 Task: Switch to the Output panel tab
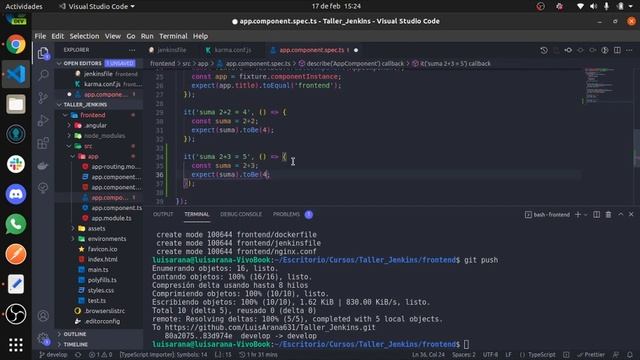tap(163, 214)
